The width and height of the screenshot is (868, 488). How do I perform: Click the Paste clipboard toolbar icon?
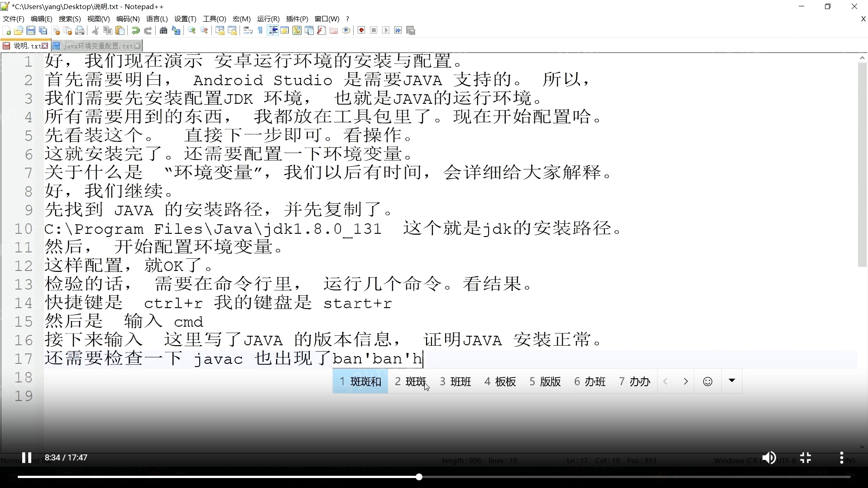coord(120,30)
